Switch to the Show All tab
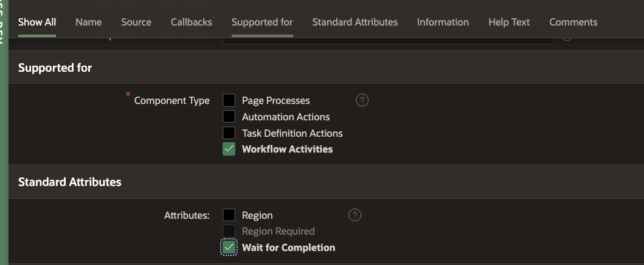 click(37, 22)
